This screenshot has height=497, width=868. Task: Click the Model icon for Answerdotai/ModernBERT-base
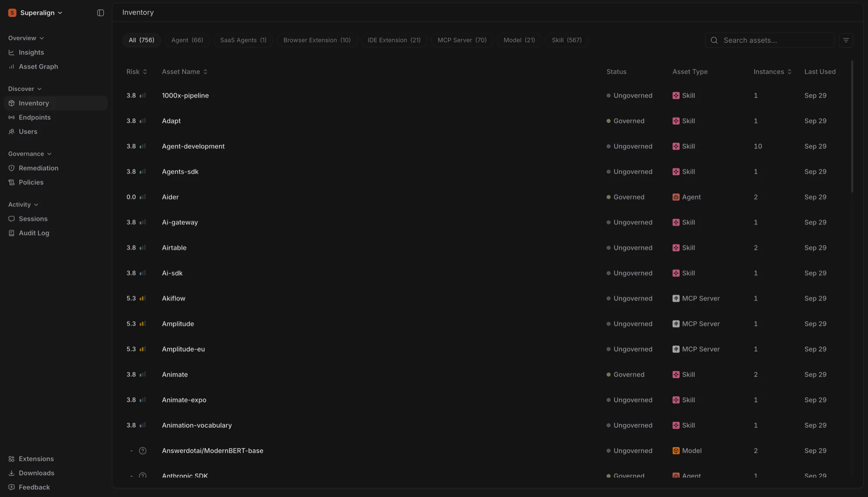point(676,451)
